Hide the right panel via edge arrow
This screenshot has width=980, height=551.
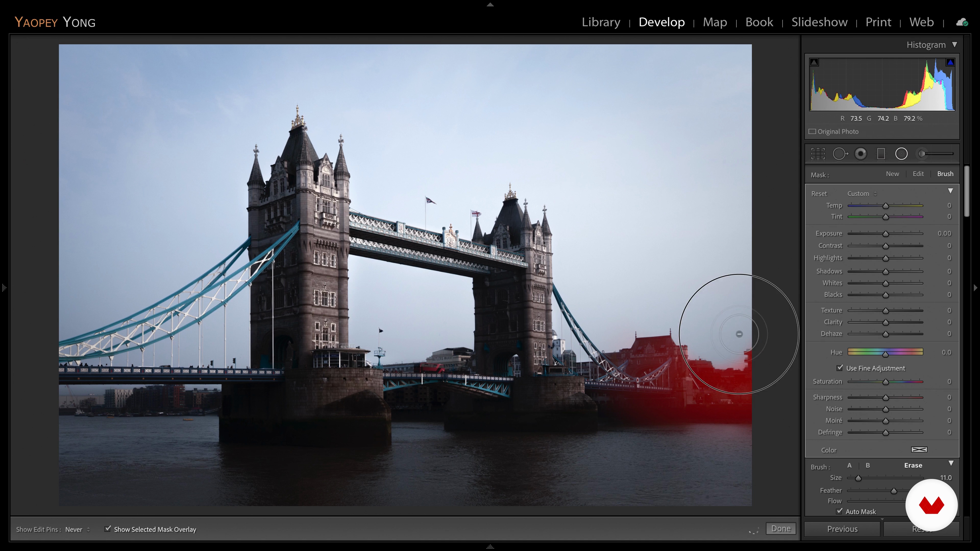pyautogui.click(x=976, y=287)
